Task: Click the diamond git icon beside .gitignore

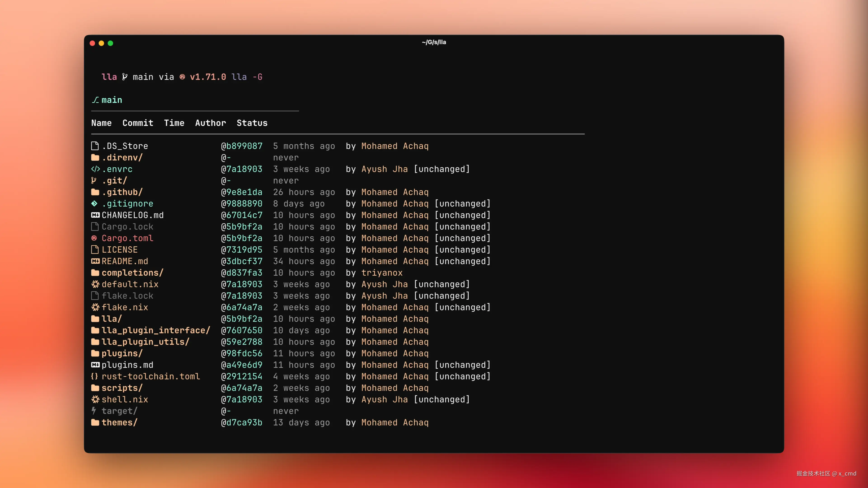Action: (x=94, y=204)
